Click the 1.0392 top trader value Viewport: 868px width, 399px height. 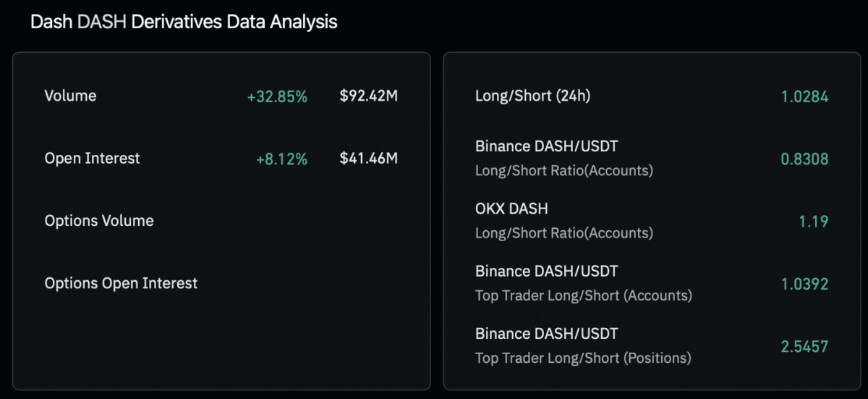(x=804, y=284)
